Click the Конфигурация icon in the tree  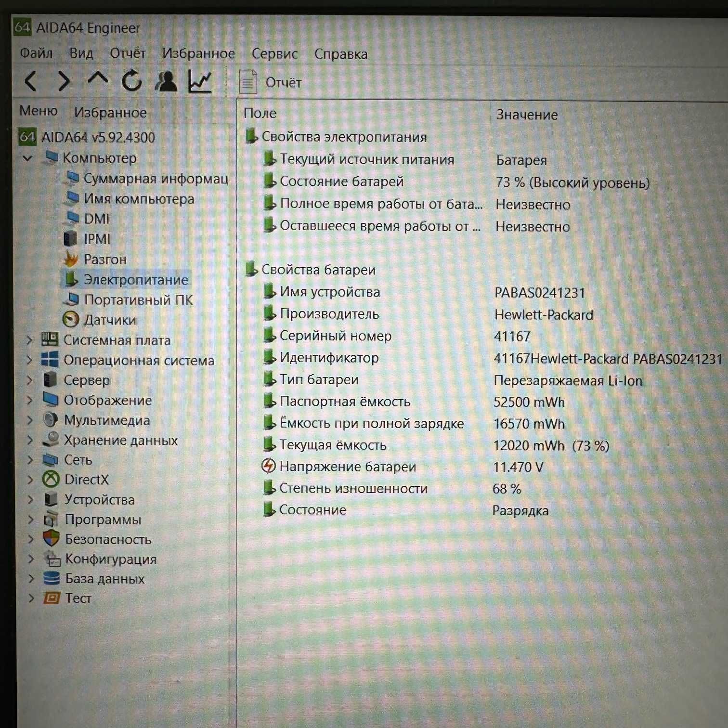(52, 559)
